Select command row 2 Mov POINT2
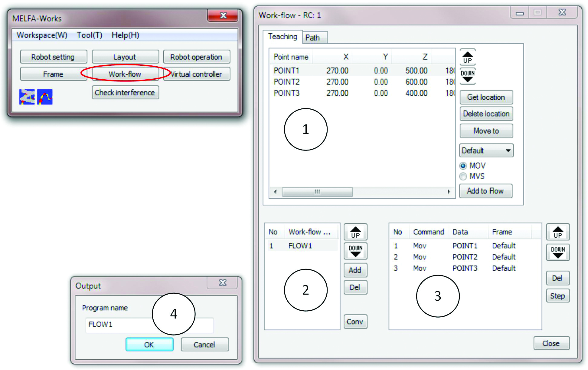588x370 pixels. [x=465, y=257]
